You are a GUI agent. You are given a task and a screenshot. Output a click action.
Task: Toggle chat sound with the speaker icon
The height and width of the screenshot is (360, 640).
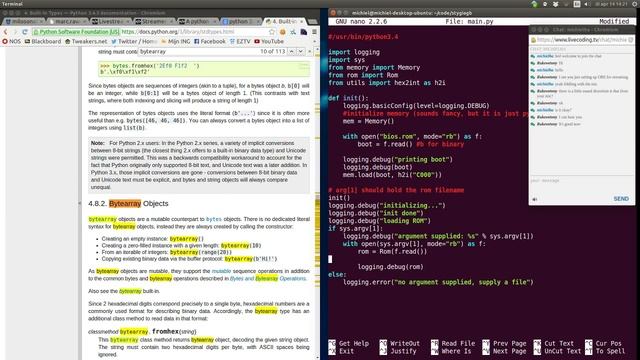tap(535, 199)
